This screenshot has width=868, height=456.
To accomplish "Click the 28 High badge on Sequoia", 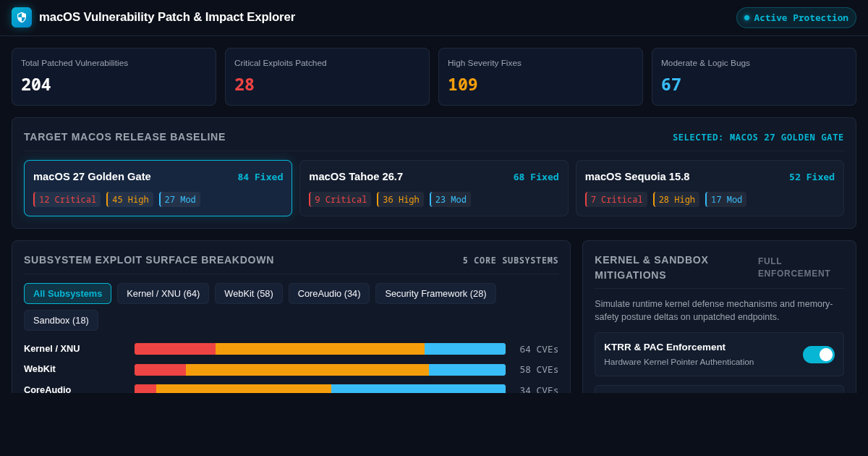I will click(676, 200).
